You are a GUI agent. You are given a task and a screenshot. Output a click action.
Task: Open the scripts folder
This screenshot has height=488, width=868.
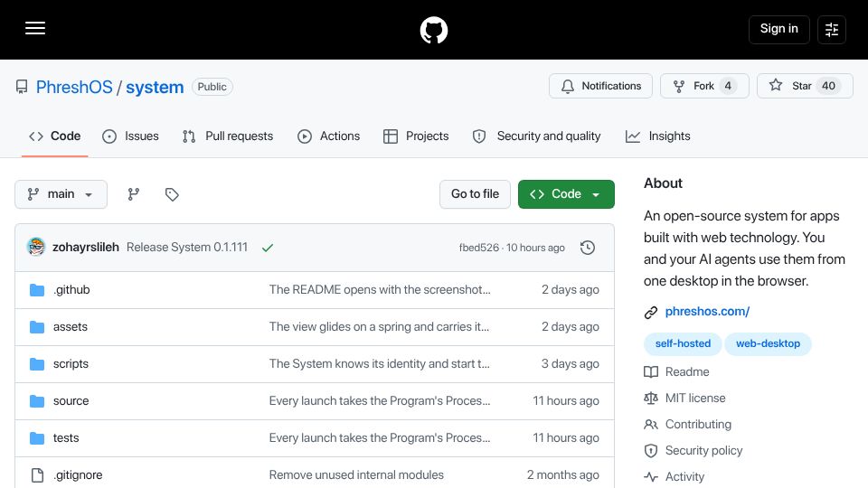tap(71, 364)
